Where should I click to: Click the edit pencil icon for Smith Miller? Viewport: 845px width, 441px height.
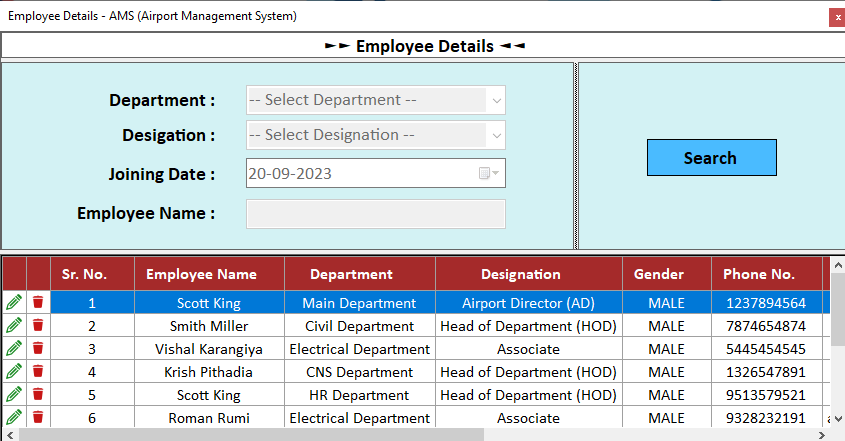(14, 325)
